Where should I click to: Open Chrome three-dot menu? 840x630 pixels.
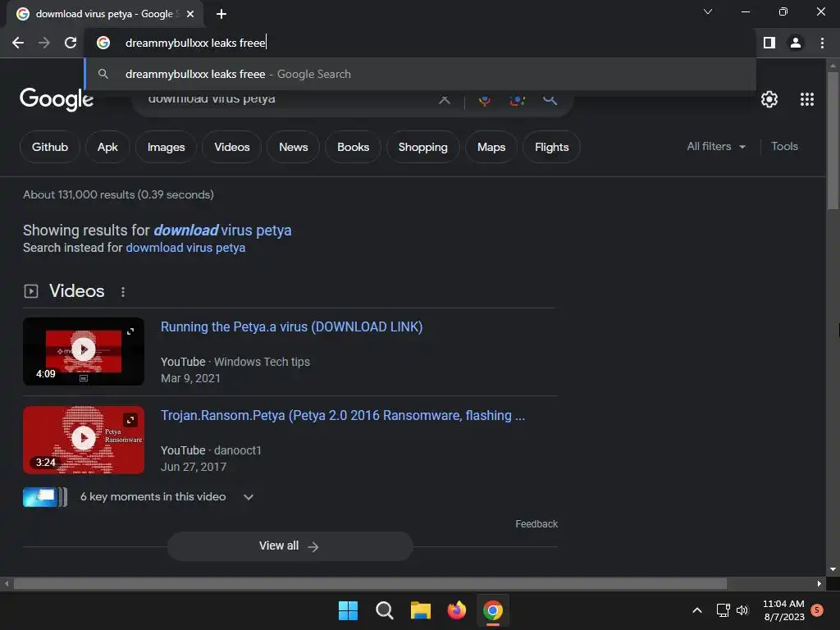(x=822, y=43)
